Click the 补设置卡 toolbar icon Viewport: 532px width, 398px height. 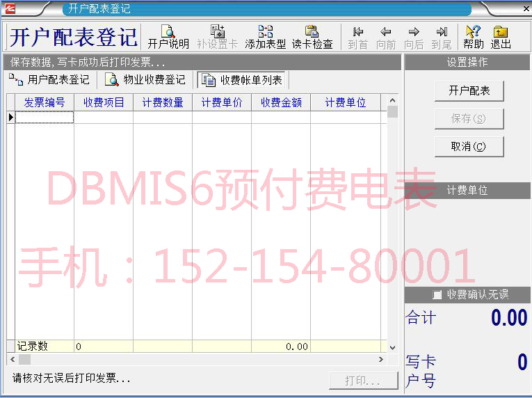coord(217,37)
